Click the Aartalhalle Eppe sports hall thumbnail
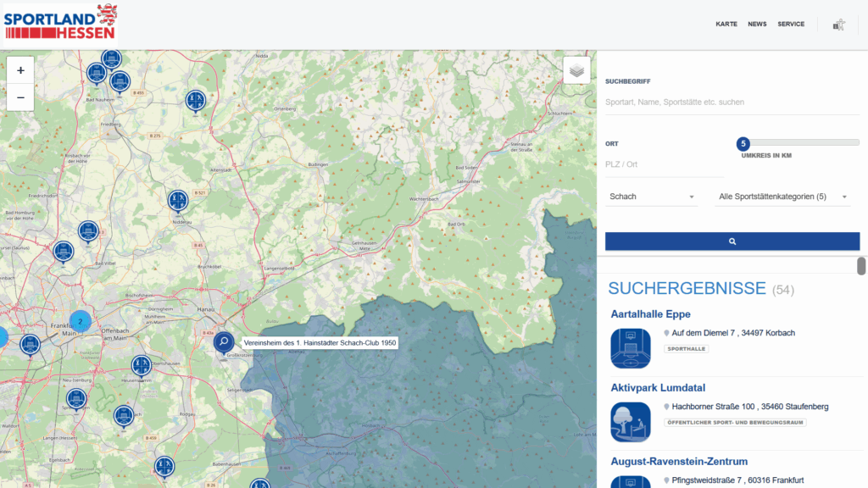This screenshot has height=488, width=868. (x=630, y=348)
